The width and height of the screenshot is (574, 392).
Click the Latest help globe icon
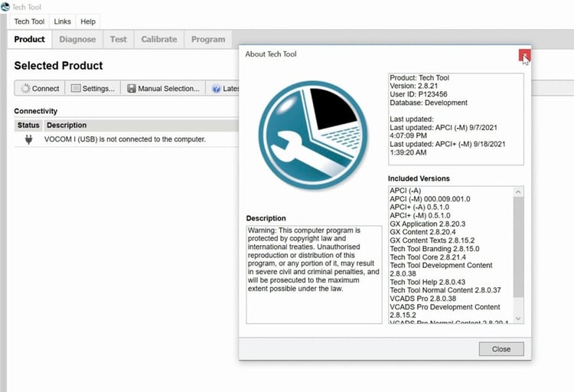217,89
